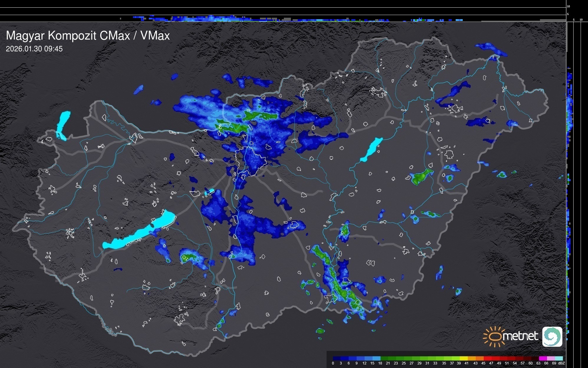Click the Magyar Kompozit CMax / VMax title
The image size is (588, 368).
(x=88, y=36)
